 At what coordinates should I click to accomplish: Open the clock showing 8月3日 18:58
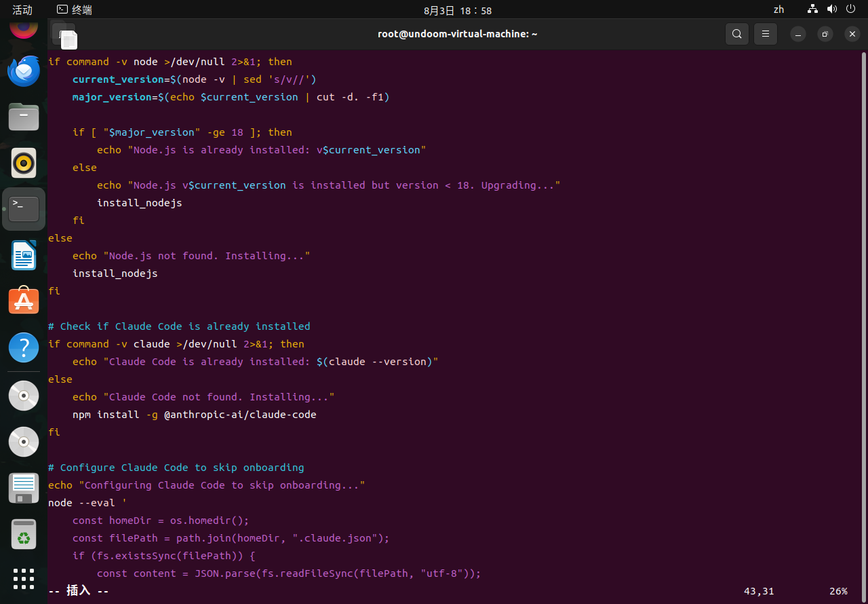click(458, 10)
